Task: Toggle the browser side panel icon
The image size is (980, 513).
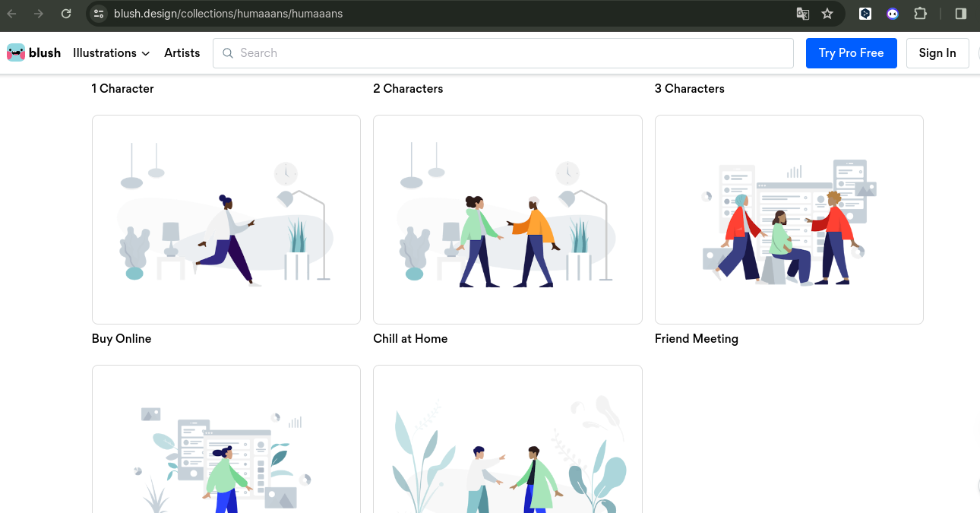Action: [x=960, y=14]
